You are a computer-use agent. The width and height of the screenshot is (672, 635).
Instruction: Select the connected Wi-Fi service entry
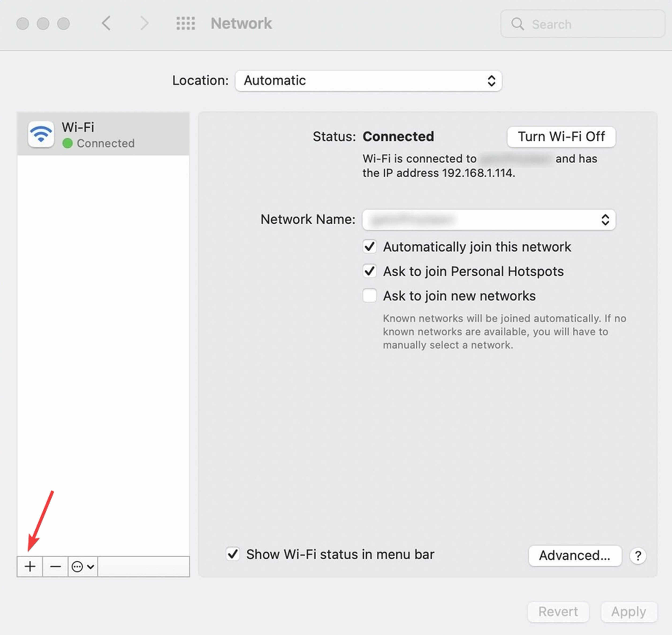[102, 134]
